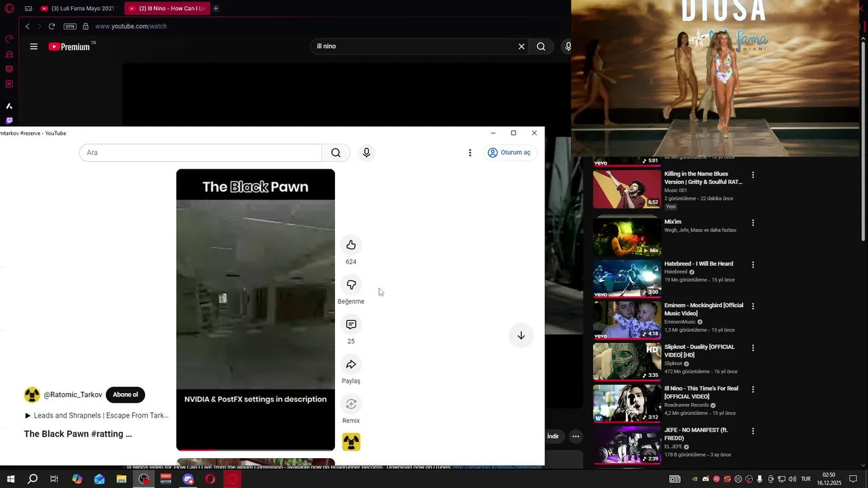Click the Ratomic_Tarkov channel avatar
The image size is (868, 488).
point(32,394)
